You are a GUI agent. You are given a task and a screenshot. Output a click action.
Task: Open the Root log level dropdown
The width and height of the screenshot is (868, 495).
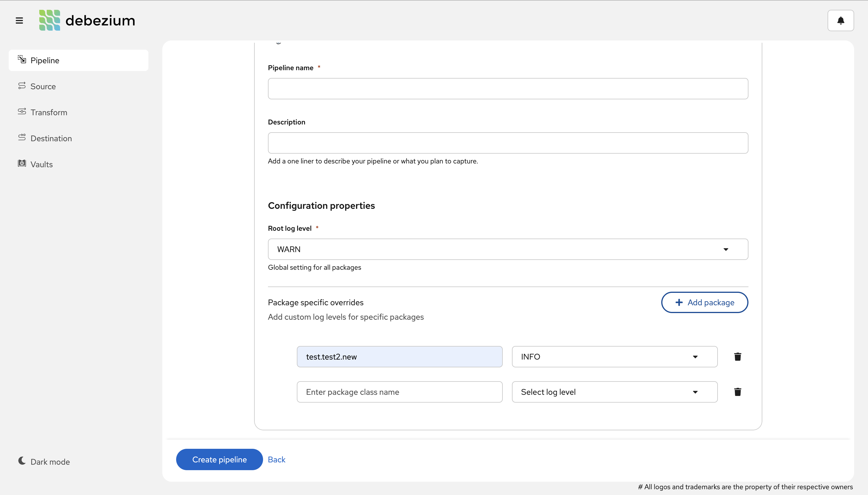[x=726, y=249]
